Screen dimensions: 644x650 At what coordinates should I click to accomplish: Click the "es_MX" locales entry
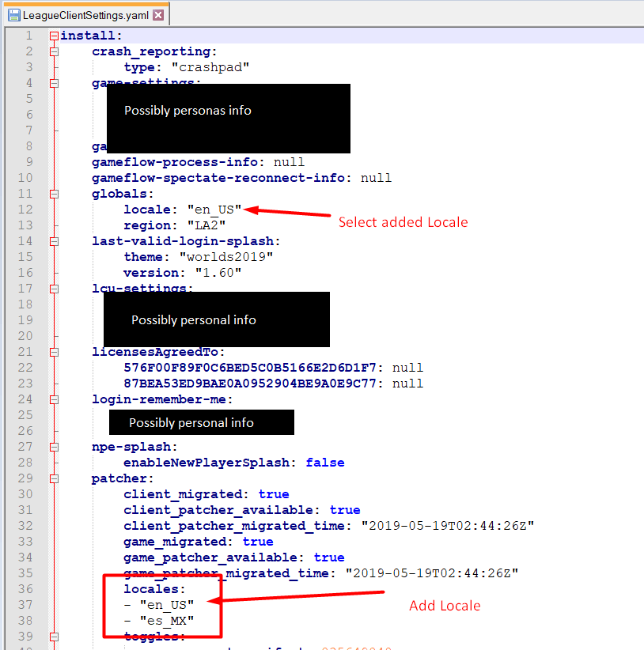166,621
